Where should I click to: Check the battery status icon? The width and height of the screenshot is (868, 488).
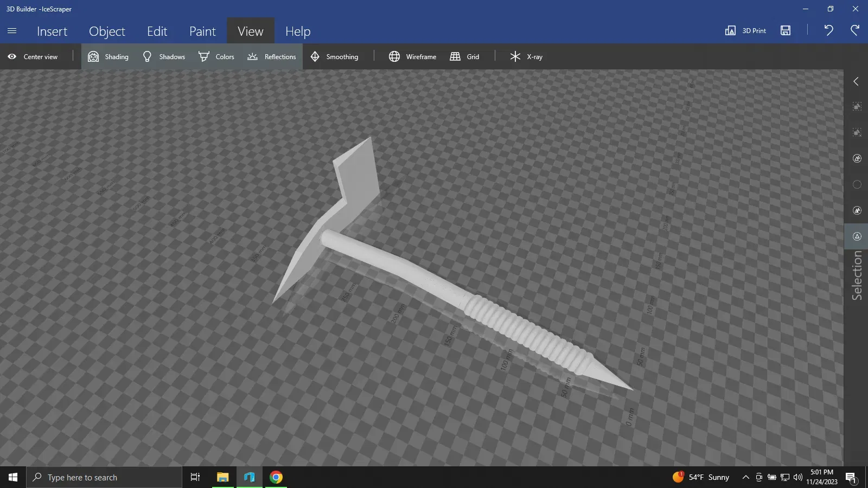click(771, 477)
